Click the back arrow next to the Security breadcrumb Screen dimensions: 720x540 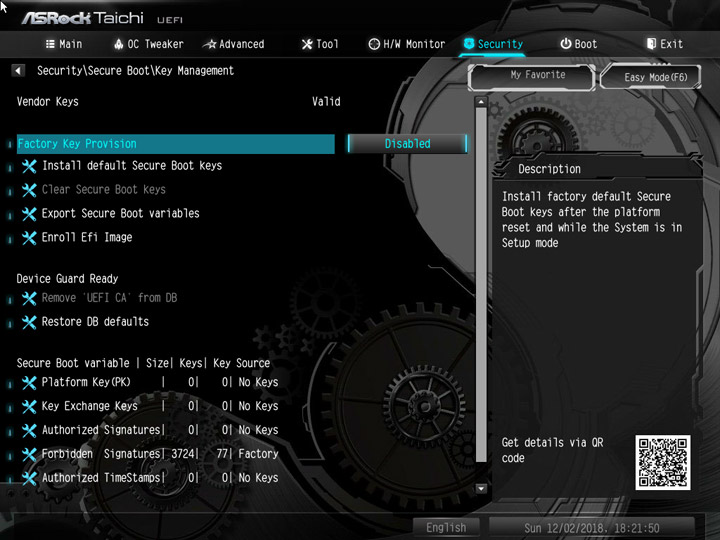click(18, 71)
